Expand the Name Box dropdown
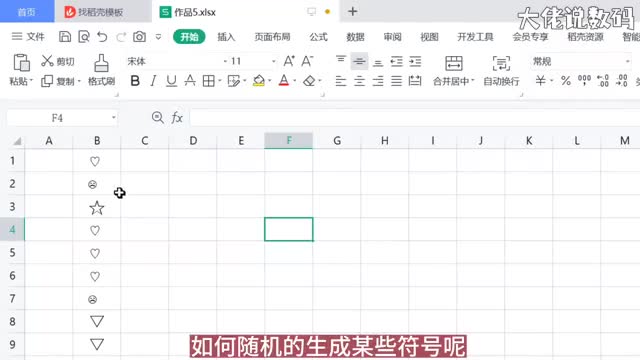The image size is (640, 360). pos(113,118)
